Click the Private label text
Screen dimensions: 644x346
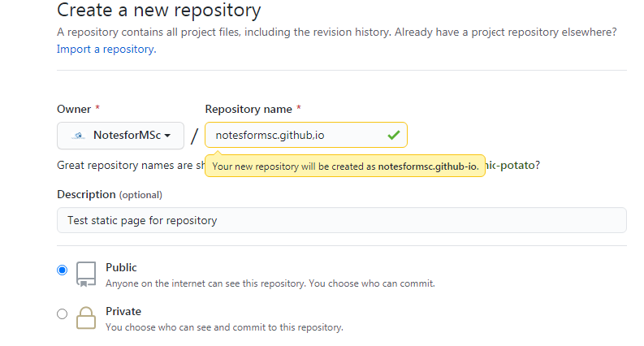[123, 312]
